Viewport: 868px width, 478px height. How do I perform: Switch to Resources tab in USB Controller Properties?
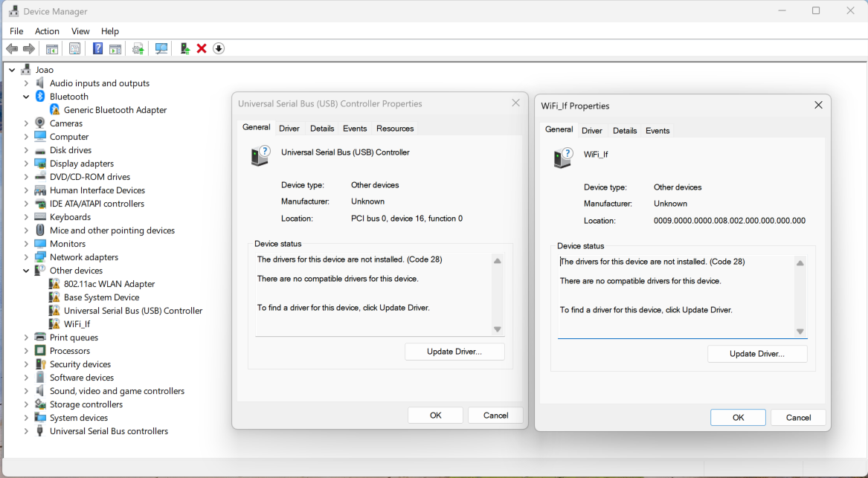tap(395, 129)
